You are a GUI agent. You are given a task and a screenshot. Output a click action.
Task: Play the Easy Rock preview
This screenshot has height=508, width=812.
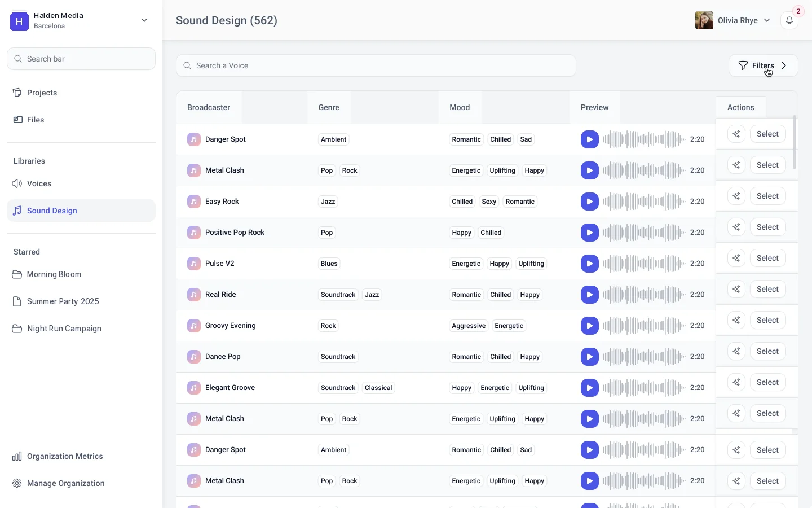click(589, 202)
